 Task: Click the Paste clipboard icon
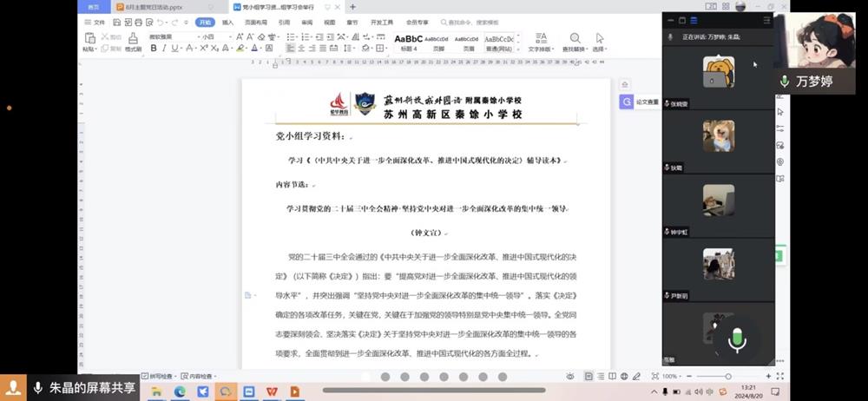pyautogui.click(x=89, y=42)
